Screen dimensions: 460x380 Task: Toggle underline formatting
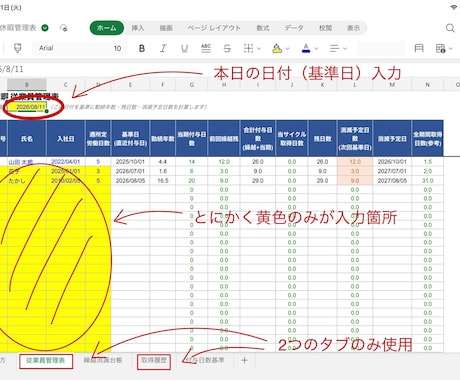[x=184, y=48]
